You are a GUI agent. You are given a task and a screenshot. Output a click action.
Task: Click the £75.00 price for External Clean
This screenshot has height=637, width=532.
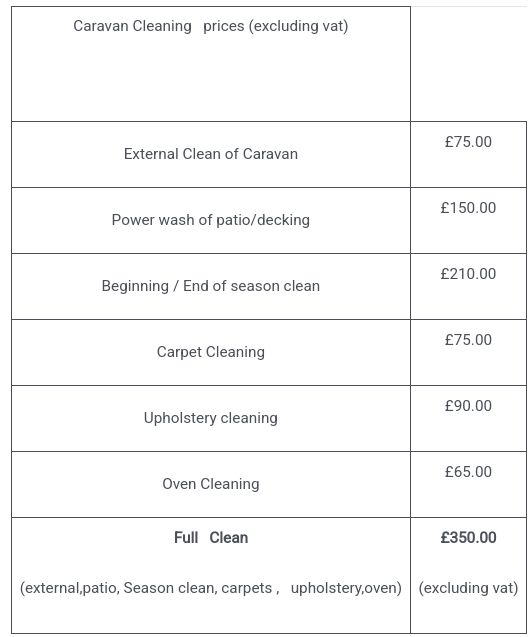468,142
